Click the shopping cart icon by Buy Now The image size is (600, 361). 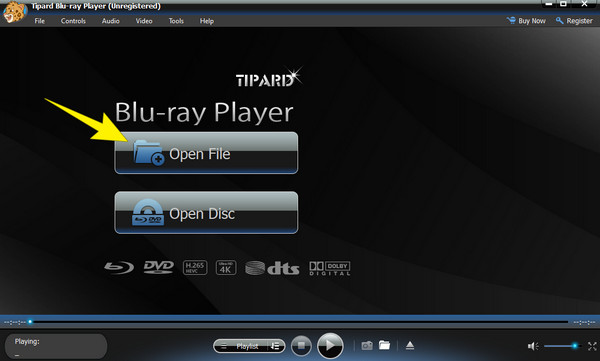[x=511, y=20]
